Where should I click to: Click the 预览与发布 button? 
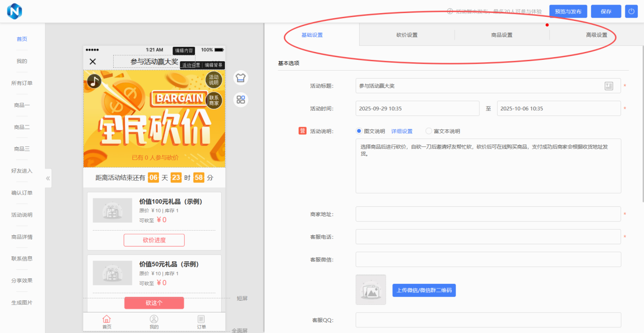pos(568,12)
